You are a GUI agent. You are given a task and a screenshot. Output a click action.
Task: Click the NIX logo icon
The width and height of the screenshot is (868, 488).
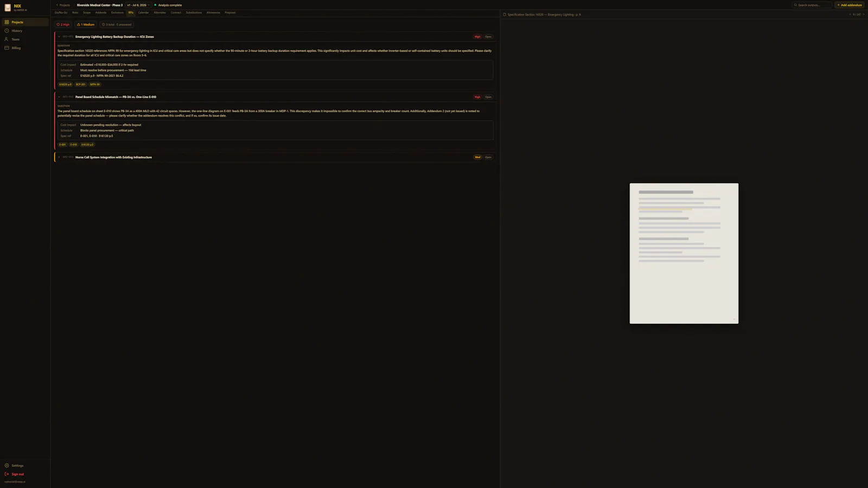coord(8,8)
